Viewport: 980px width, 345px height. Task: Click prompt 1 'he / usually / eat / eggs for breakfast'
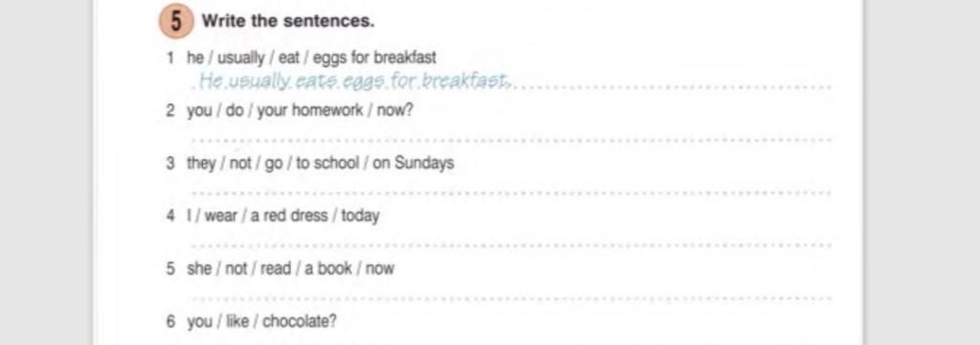click(311, 58)
